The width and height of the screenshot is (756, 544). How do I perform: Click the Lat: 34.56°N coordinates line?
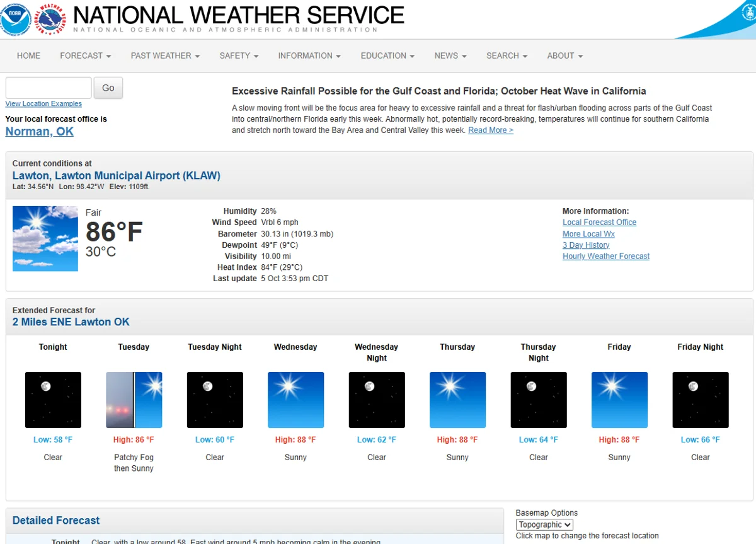pos(81,187)
